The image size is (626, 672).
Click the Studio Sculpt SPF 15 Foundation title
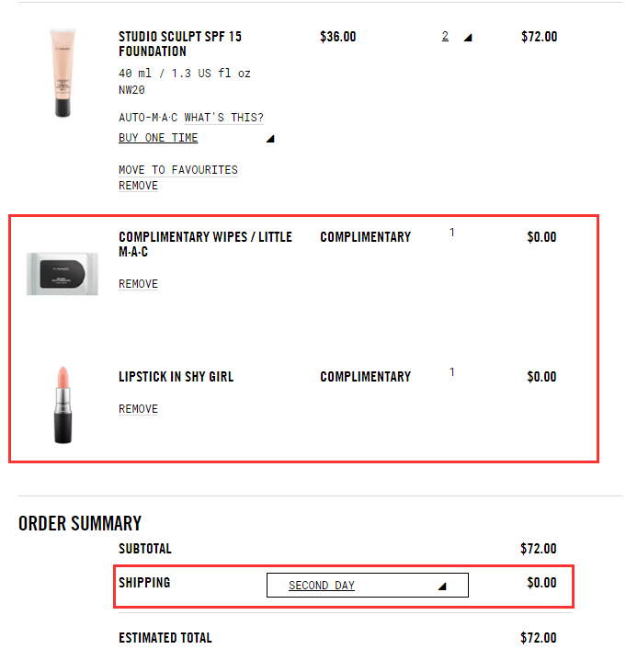coord(180,44)
